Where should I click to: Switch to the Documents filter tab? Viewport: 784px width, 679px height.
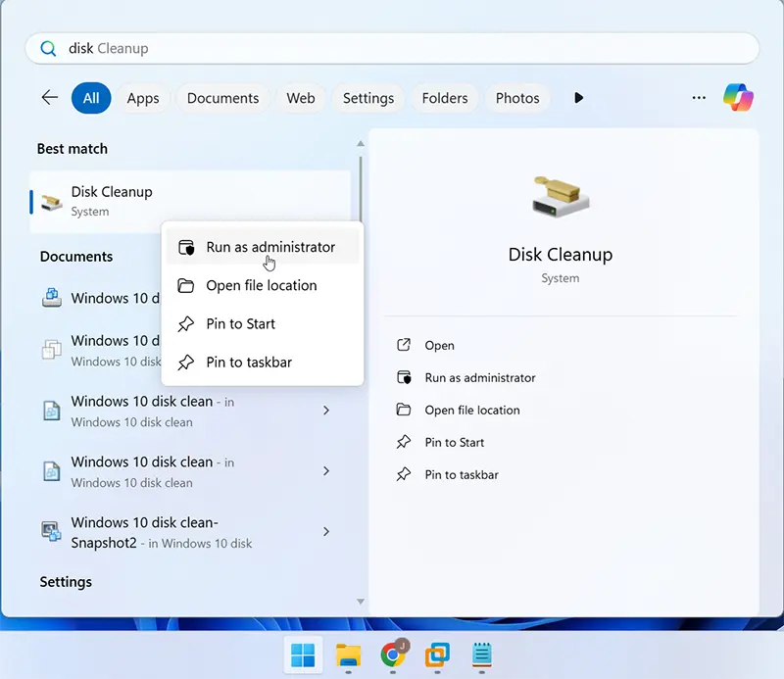click(223, 98)
